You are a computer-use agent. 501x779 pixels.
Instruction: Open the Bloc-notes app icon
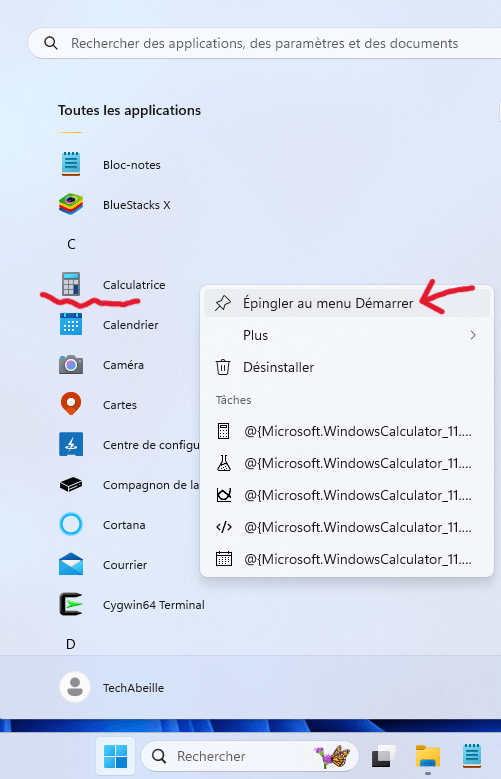(71, 164)
